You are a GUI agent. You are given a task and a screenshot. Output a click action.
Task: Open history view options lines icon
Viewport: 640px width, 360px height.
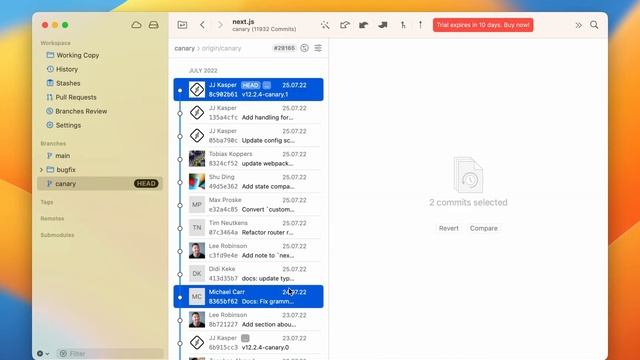(x=318, y=48)
